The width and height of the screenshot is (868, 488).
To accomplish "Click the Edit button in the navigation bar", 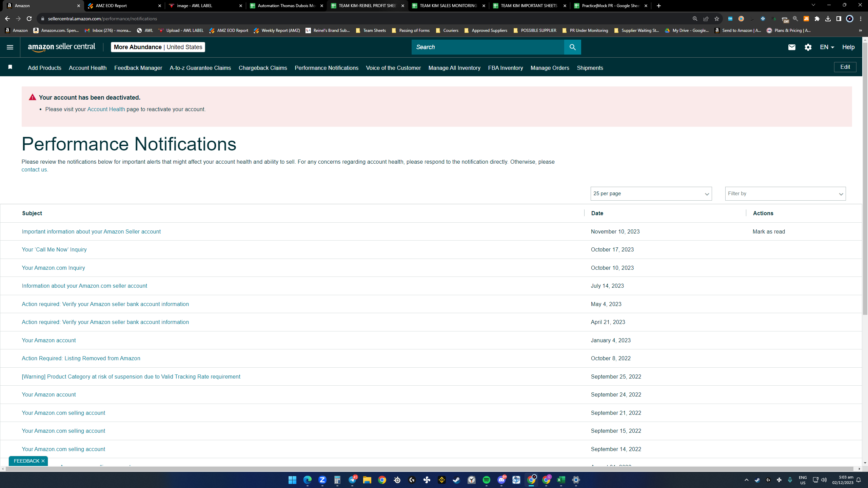I will (845, 67).
